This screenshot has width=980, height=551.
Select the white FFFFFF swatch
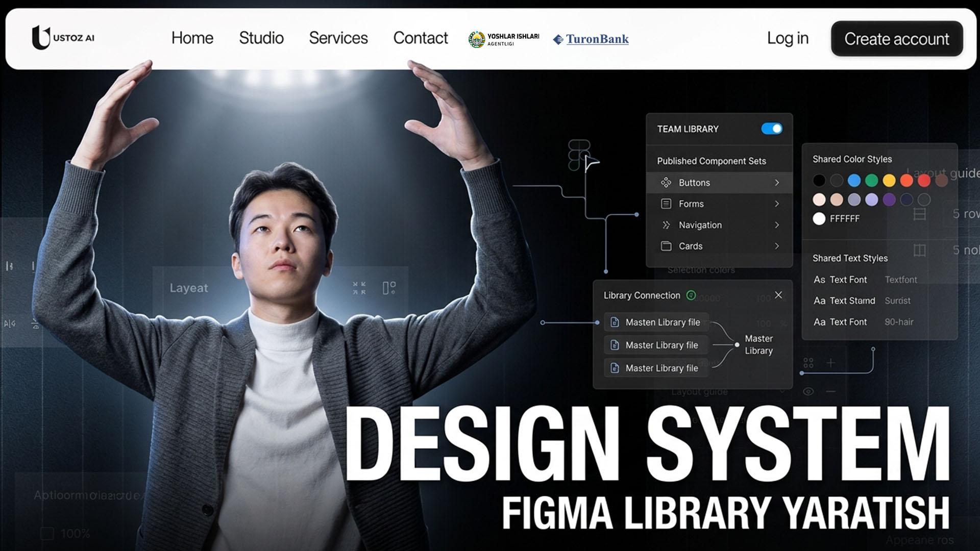[x=819, y=219]
